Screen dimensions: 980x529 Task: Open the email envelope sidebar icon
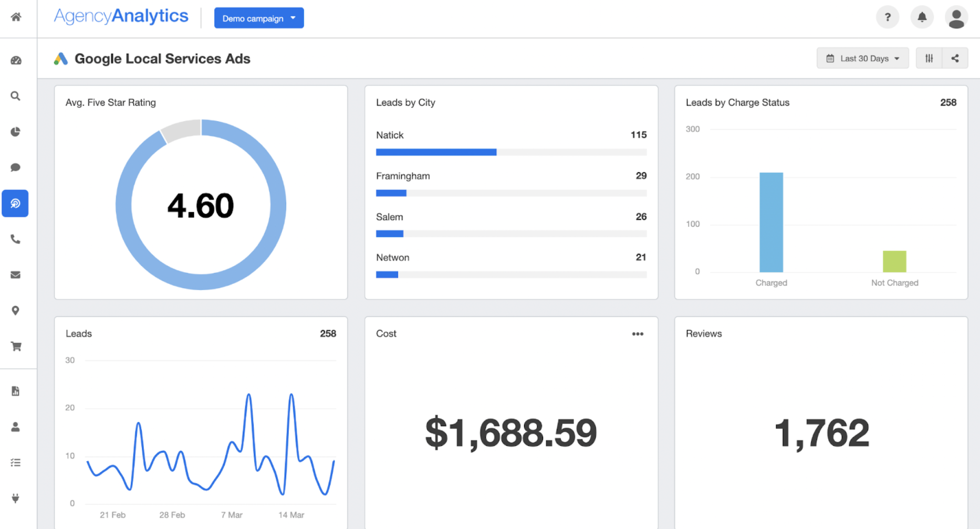[x=16, y=275]
